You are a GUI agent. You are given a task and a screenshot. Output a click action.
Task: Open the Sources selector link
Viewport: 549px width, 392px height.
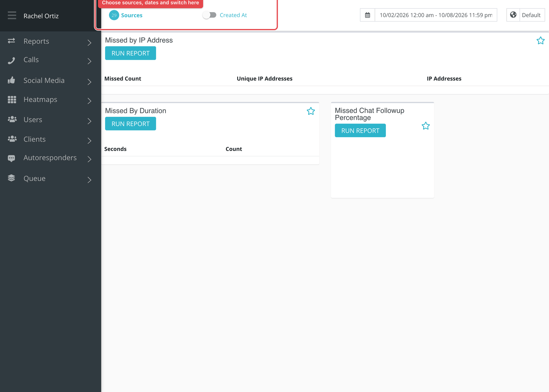click(132, 15)
